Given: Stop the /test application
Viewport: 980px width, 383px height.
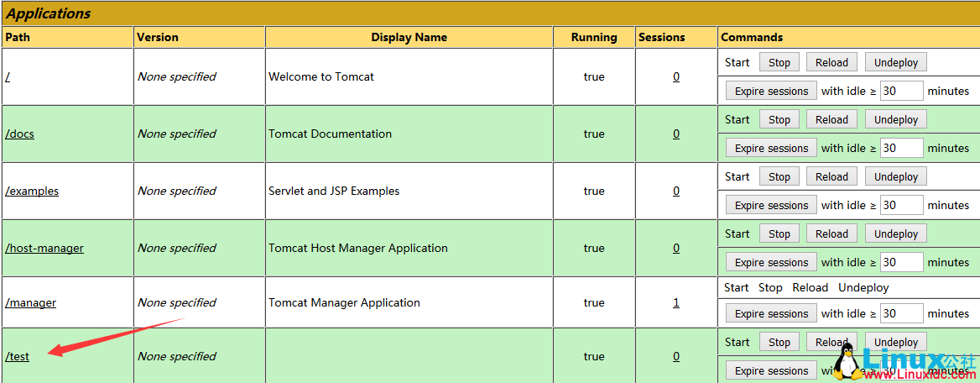Looking at the screenshot, I should click(779, 342).
